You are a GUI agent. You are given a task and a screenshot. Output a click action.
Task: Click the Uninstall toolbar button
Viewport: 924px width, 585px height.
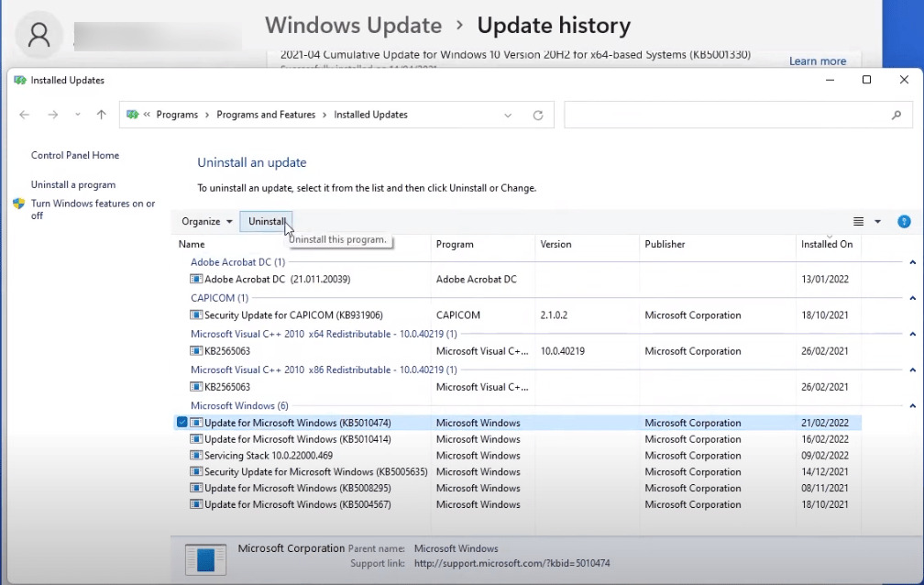pyautogui.click(x=266, y=222)
